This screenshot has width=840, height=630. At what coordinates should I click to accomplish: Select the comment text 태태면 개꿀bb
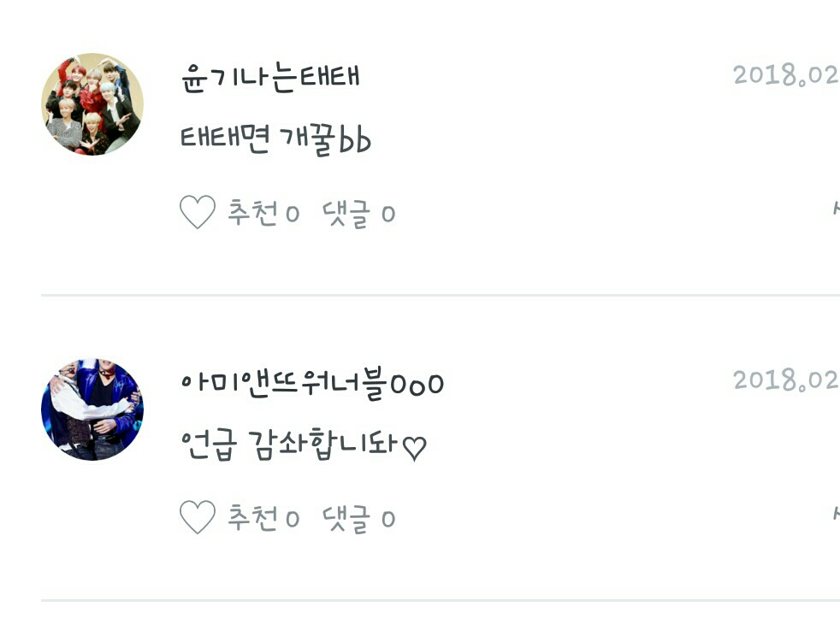click(x=276, y=139)
